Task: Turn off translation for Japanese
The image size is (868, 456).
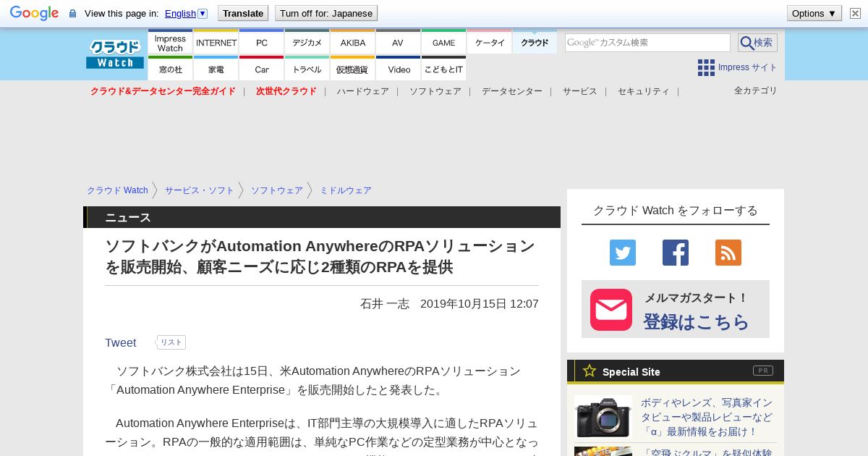Action: click(x=326, y=13)
